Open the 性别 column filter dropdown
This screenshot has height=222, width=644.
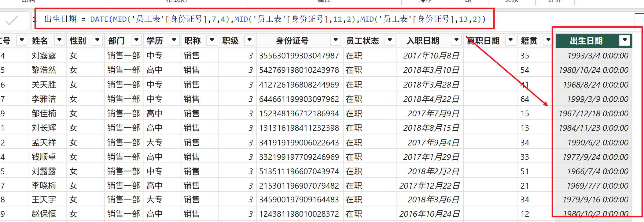click(97, 40)
